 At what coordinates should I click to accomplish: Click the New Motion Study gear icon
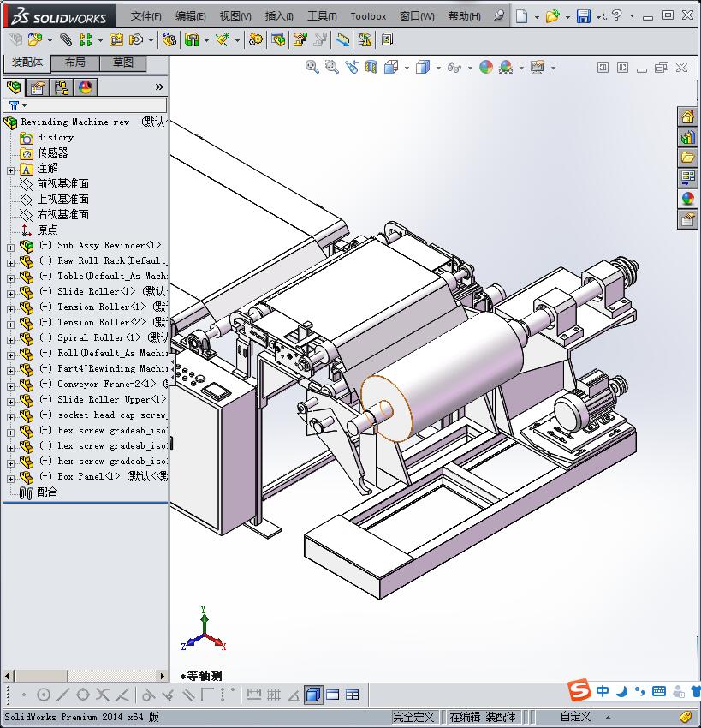(x=255, y=40)
